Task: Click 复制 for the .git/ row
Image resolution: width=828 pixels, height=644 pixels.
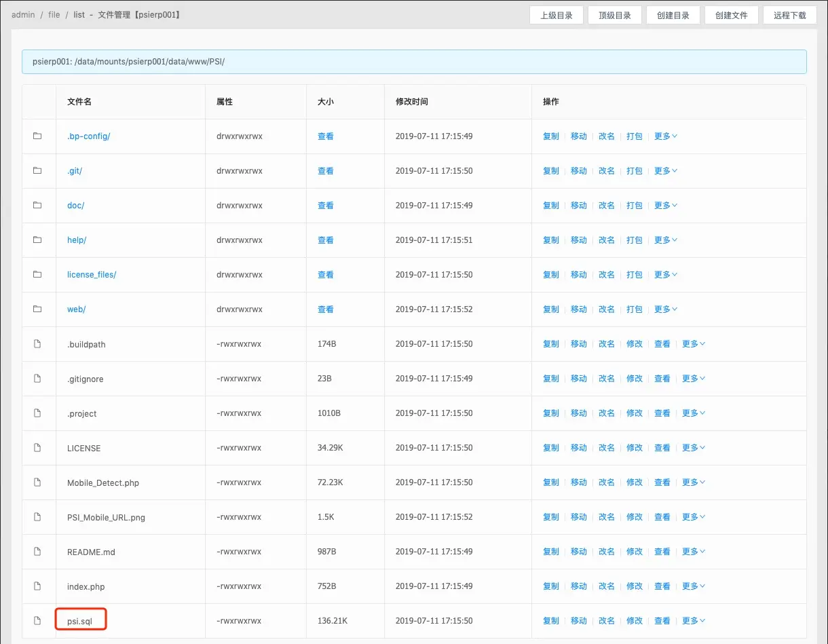Action: pyautogui.click(x=551, y=170)
